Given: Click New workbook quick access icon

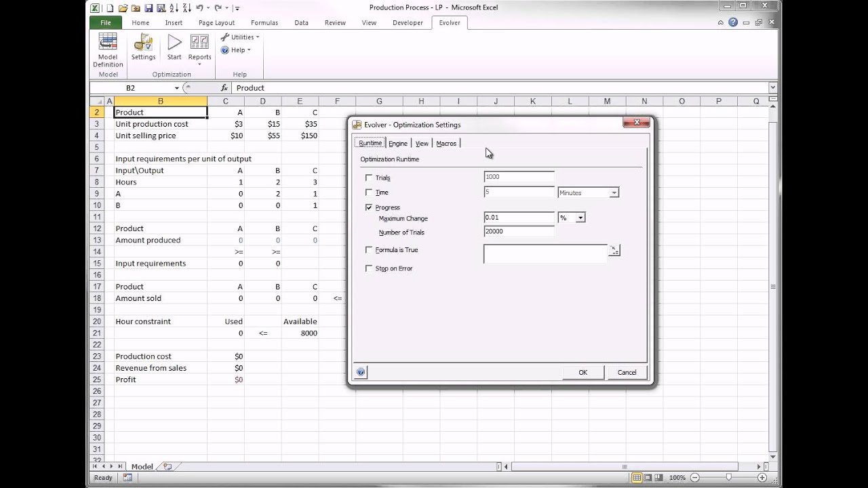Looking at the screenshot, I should coord(110,8).
